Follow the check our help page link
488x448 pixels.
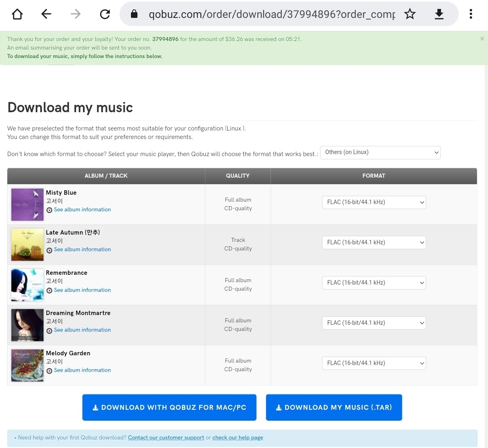point(237,437)
